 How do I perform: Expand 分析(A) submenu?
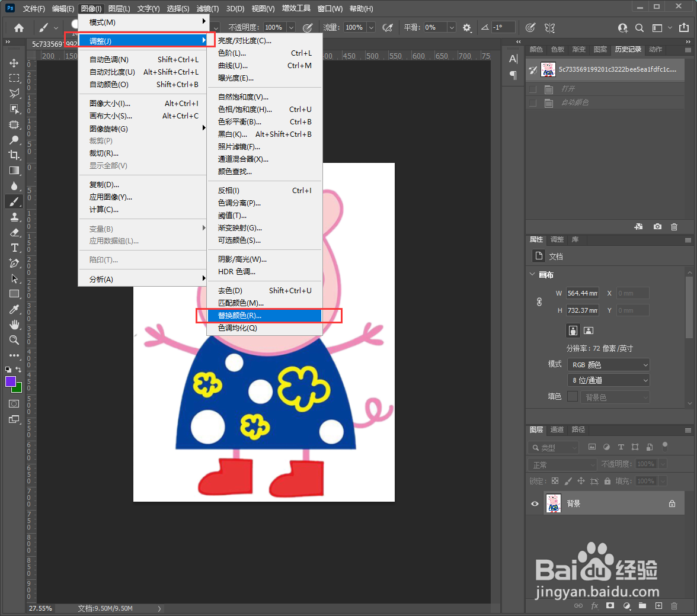pyautogui.click(x=142, y=280)
